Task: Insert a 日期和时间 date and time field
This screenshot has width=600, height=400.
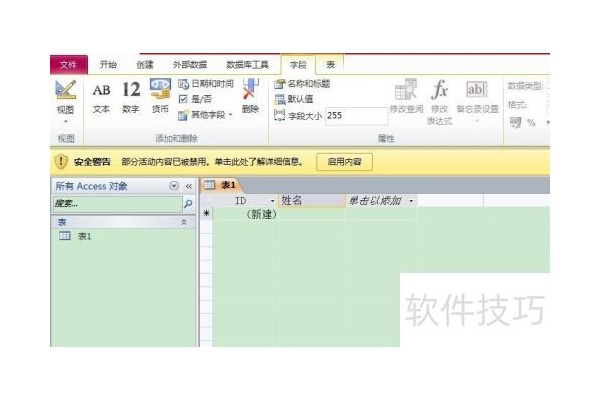Action: 206,84
